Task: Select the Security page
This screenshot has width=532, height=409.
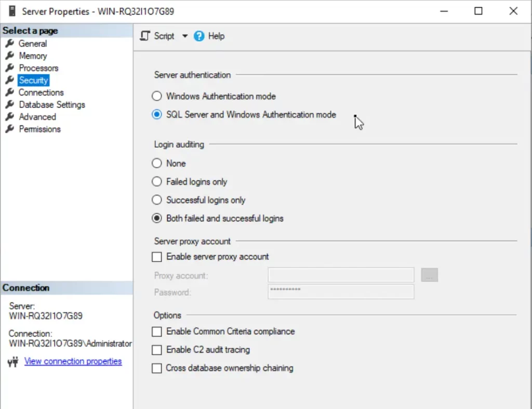Action: [33, 80]
